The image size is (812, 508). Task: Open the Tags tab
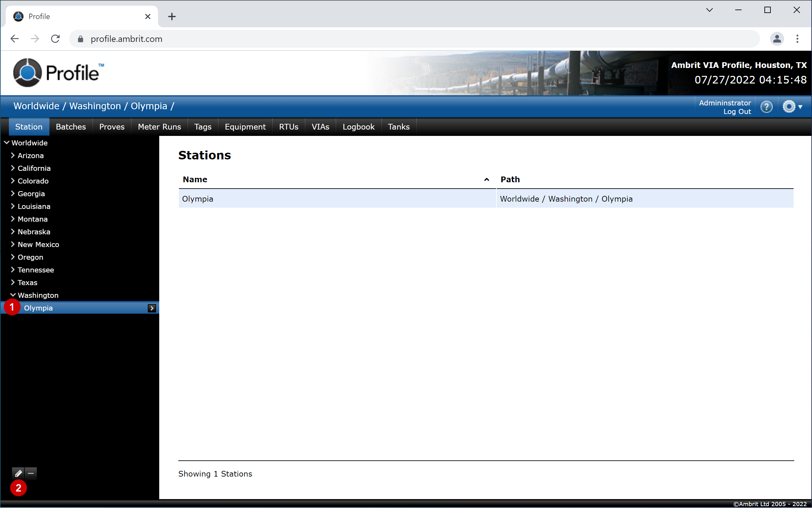click(203, 127)
